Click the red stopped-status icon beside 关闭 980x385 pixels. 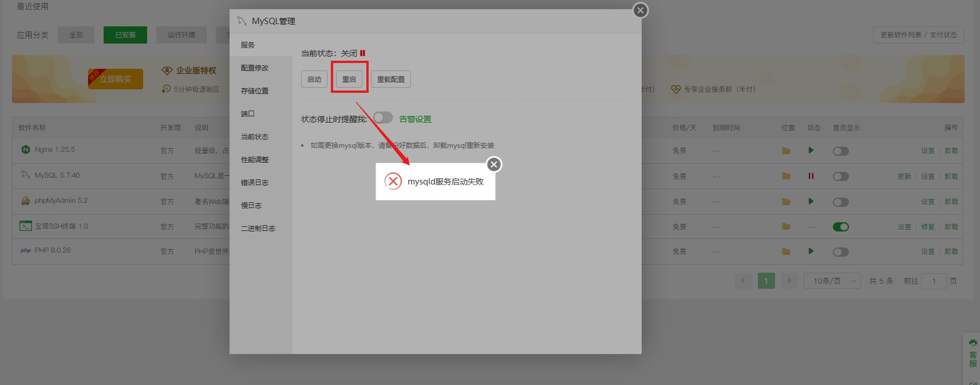click(362, 53)
